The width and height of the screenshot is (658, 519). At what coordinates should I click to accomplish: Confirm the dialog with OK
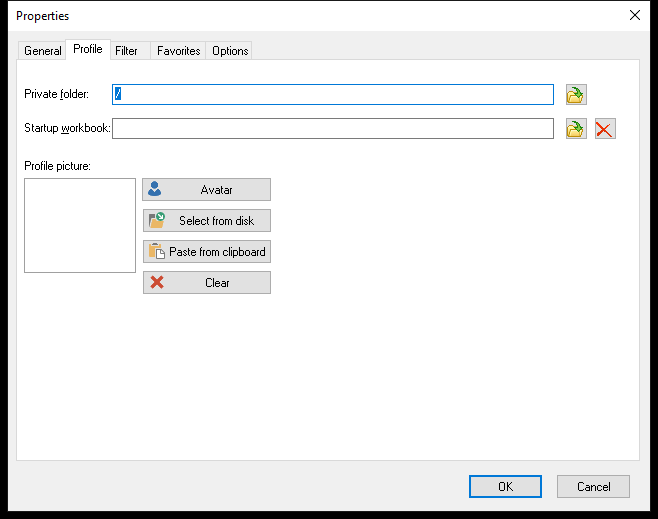(505, 487)
